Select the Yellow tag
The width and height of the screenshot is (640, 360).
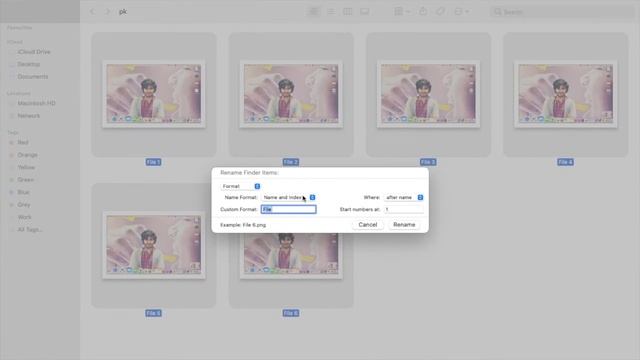coord(26,167)
